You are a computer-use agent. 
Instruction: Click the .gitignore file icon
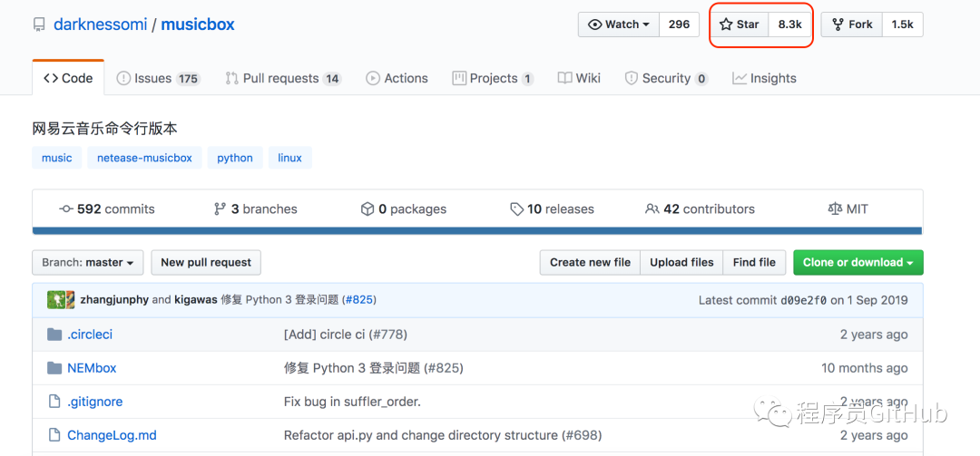(x=54, y=401)
